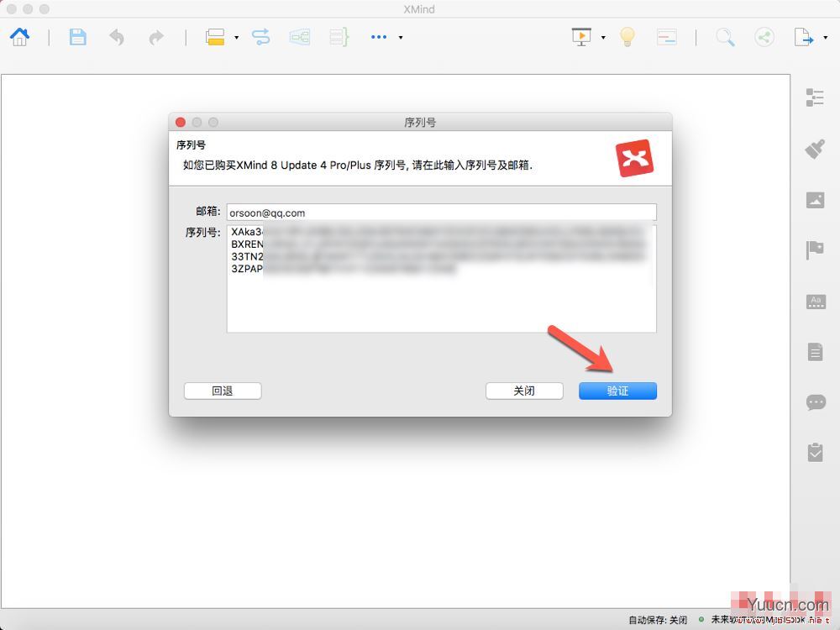Click the 关闭 close button
The image size is (840, 630).
click(x=524, y=391)
